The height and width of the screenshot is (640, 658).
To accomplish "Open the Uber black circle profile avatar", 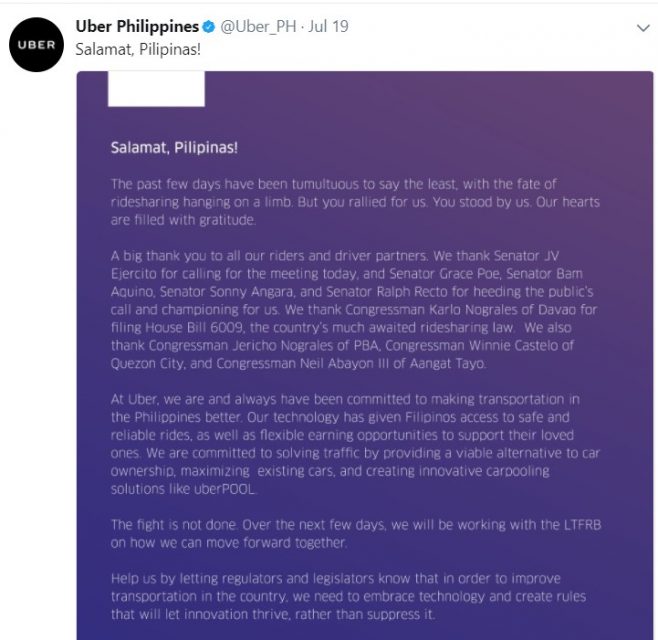I will (x=36, y=44).
